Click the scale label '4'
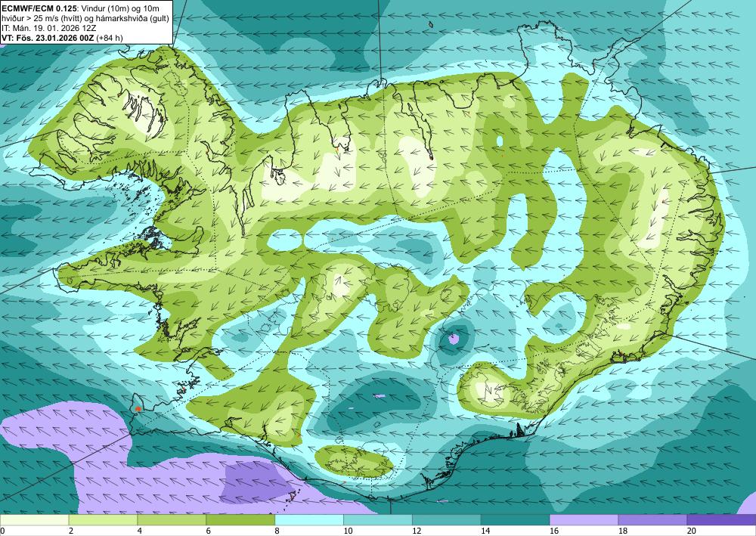Screen dimensions: 756x536 (x=139, y=531)
